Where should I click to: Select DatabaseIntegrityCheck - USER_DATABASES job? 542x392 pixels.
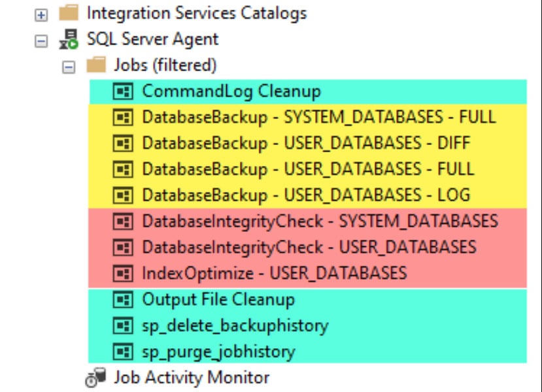point(309,248)
